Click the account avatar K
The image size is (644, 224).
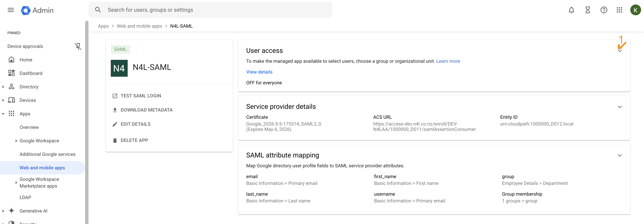coord(635,10)
